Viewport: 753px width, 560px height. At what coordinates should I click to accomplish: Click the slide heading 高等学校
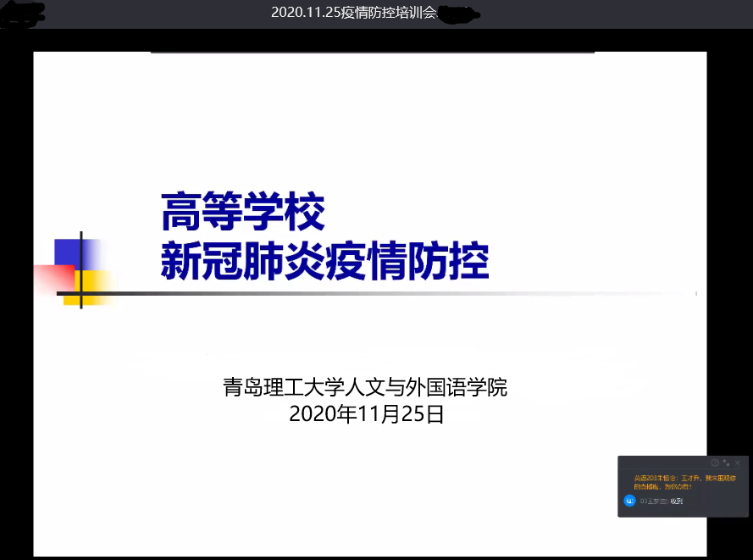243,213
